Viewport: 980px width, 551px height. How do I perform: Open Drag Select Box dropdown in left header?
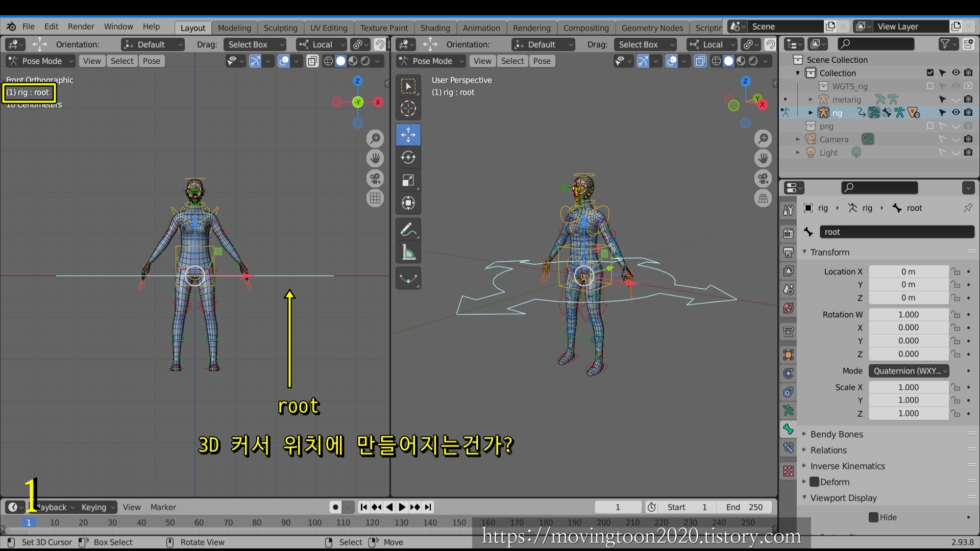click(x=255, y=45)
